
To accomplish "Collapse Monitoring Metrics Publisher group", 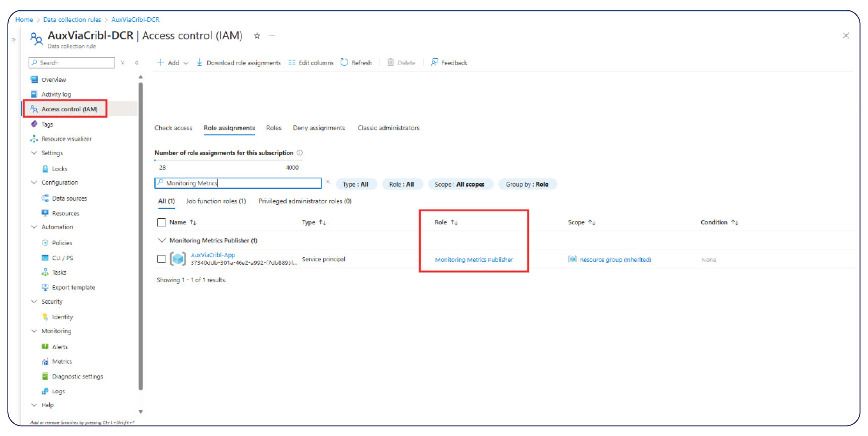I will click(161, 240).
